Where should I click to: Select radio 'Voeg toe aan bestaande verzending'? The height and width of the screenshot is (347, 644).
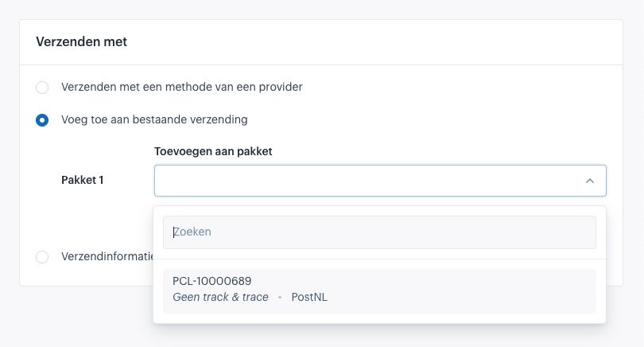tap(42, 120)
